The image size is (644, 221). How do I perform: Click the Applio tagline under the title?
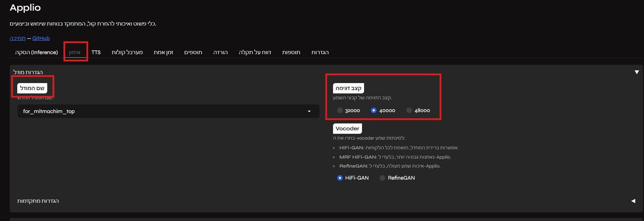coord(83,23)
